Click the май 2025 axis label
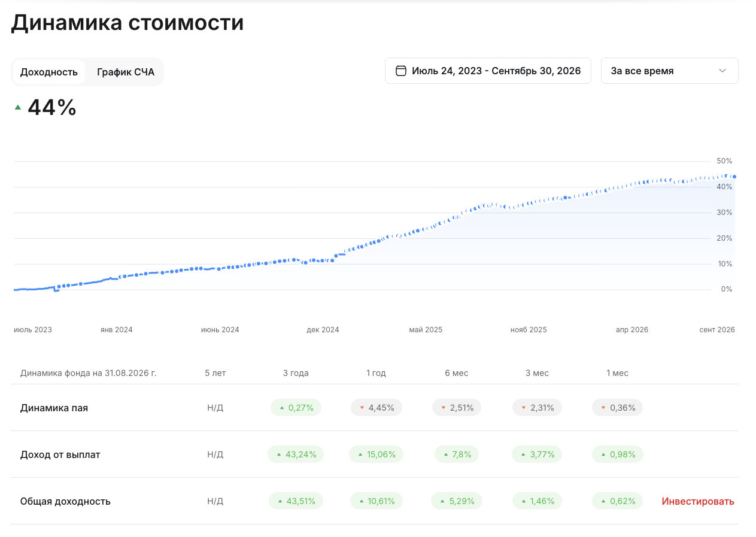756x537 pixels. [x=426, y=330]
